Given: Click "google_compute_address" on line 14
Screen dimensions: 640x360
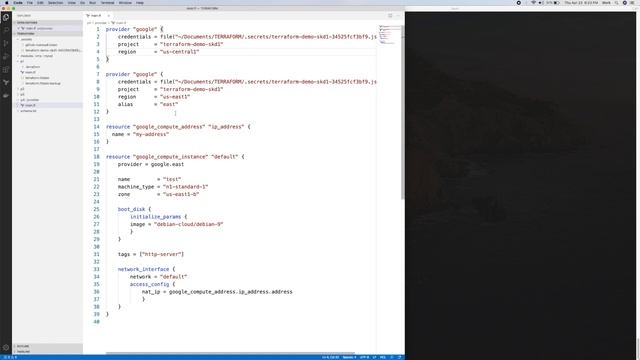Looking at the screenshot, I should 169,127.
